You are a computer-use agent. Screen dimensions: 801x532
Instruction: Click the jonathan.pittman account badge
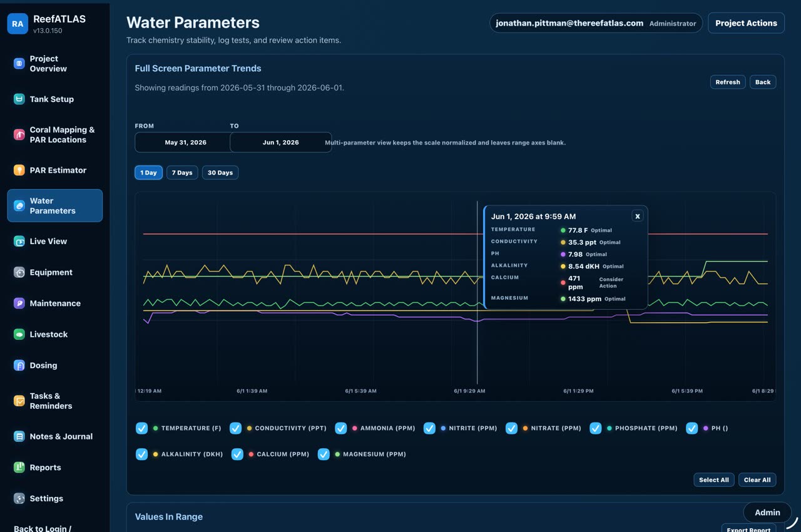(596, 23)
